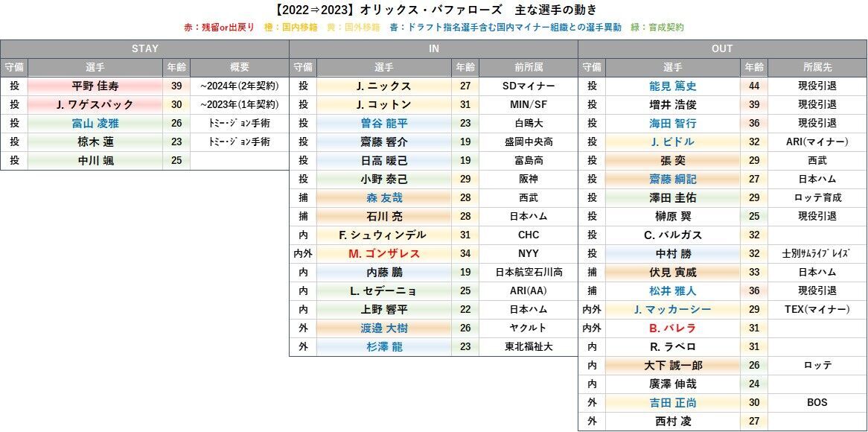Click player name 齋藤 響介
This screenshot has height=432, width=868.
coord(383,142)
